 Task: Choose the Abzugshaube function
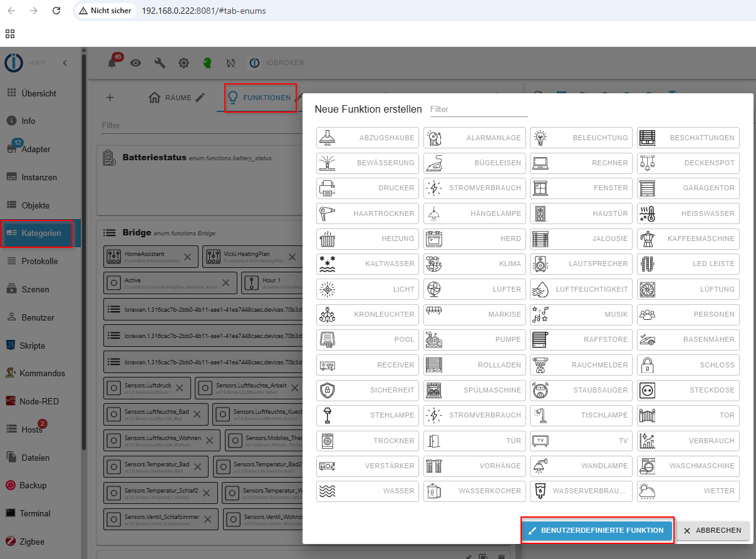coord(367,138)
